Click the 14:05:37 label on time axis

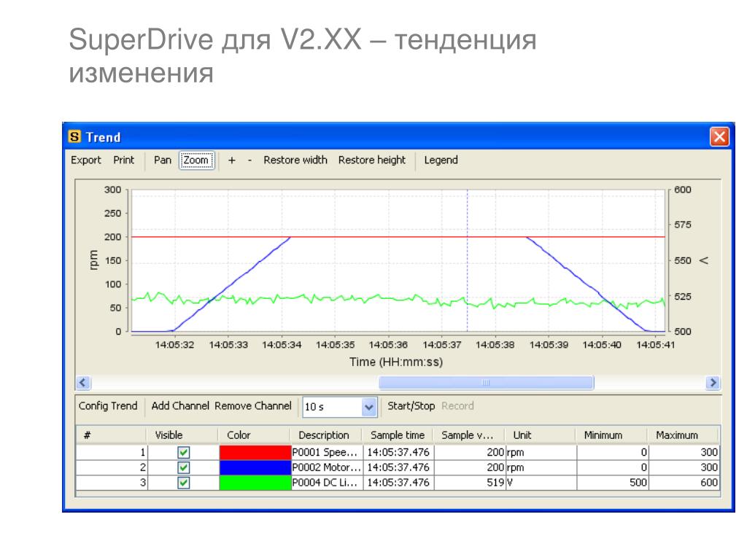click(441, 345)
